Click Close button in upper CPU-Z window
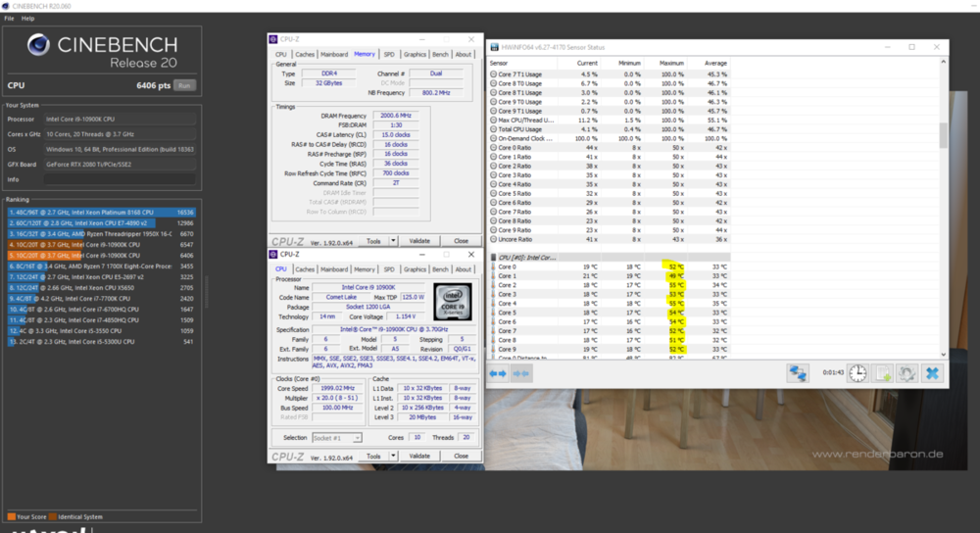 click(x=461, y=241)
